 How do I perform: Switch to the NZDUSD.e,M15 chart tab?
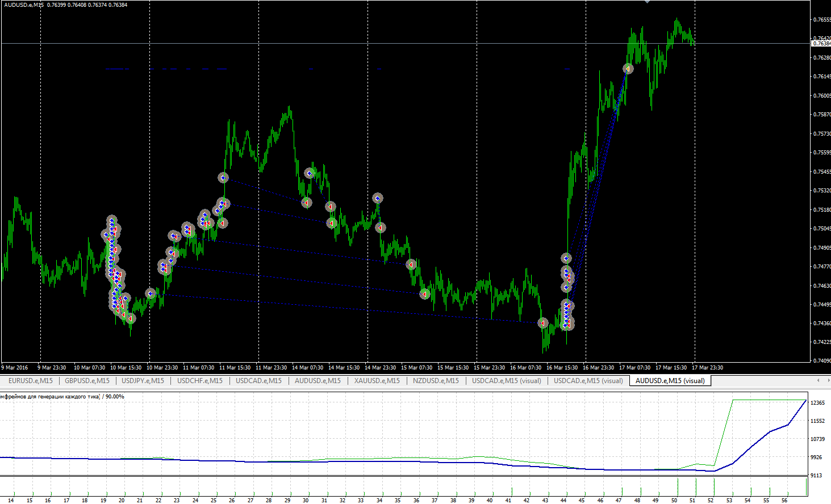click(x=436, y=381)
